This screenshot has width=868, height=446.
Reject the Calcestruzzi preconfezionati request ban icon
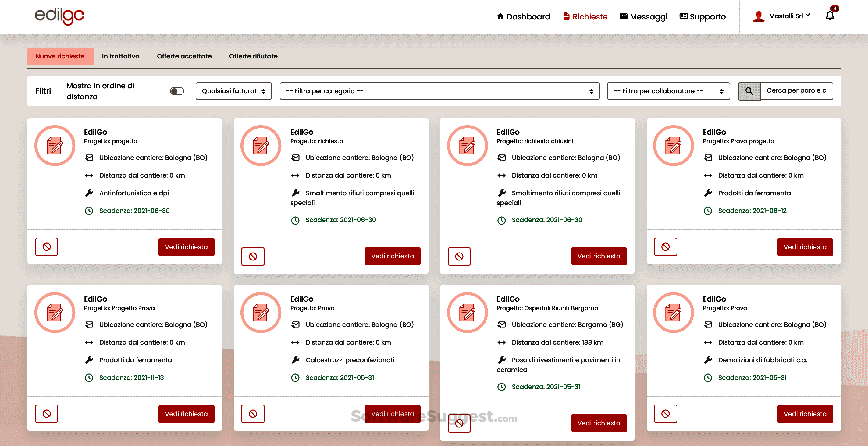[253, 414]
